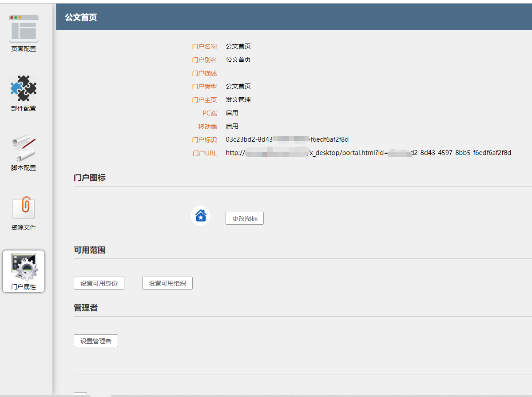Click the 设置可用组织 button
This screenshot has height=397, width=532.
click(167, 283)
